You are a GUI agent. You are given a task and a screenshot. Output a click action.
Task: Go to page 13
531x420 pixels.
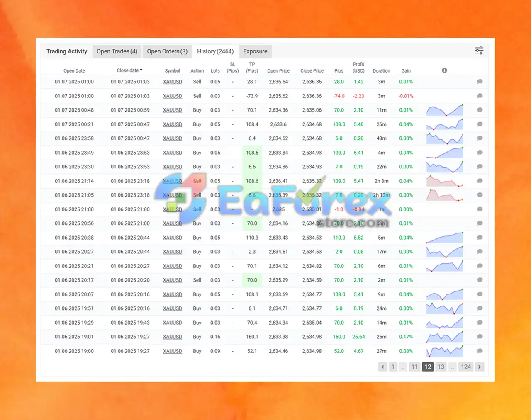tap(441, 367)
